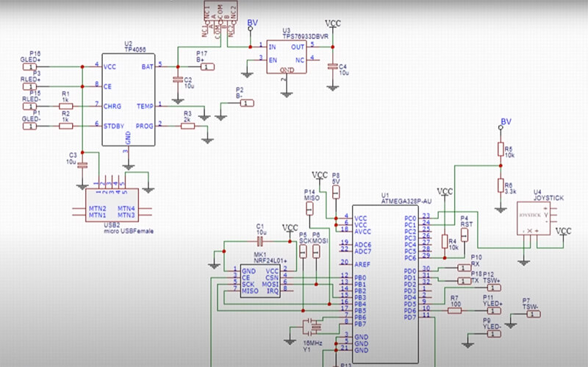Click the P5 SCK test pad
588x367 pixels.
click(303, 252)
